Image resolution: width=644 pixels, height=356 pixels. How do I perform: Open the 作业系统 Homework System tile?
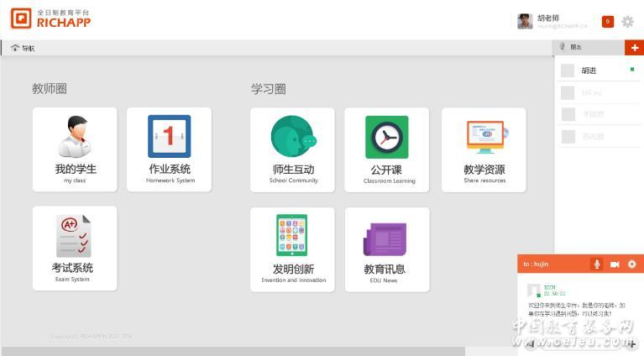pyautogui.click(x=169, y=149)
